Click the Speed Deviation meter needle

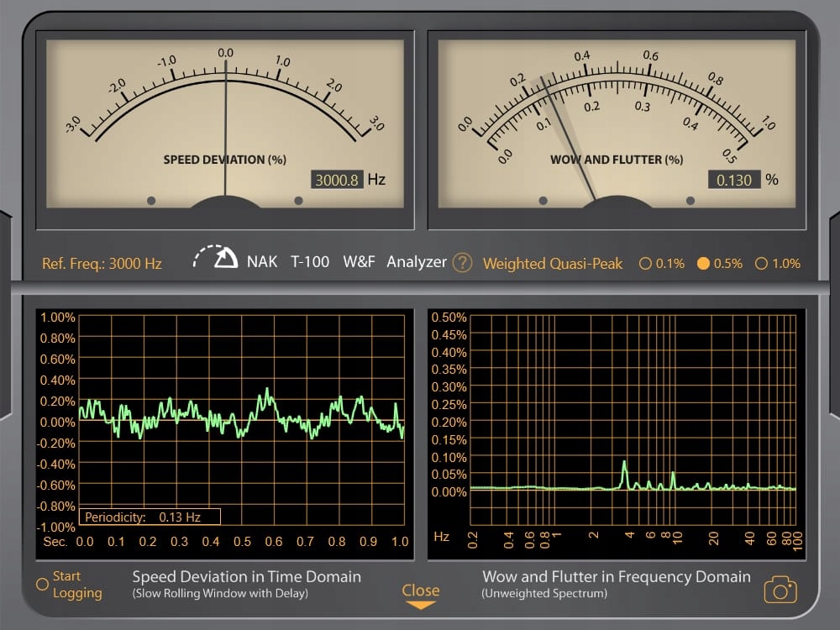pyautogui.click(x=225, y=126)
